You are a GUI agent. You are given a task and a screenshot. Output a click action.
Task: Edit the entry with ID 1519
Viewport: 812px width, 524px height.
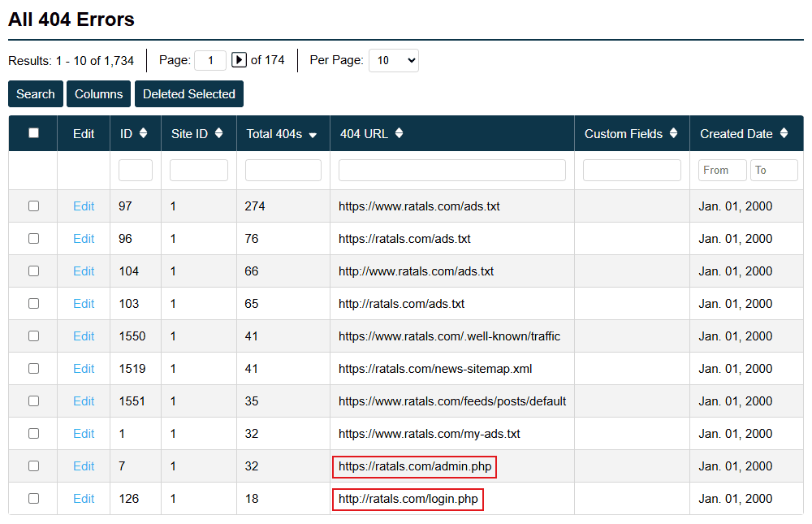coord(84,369)
